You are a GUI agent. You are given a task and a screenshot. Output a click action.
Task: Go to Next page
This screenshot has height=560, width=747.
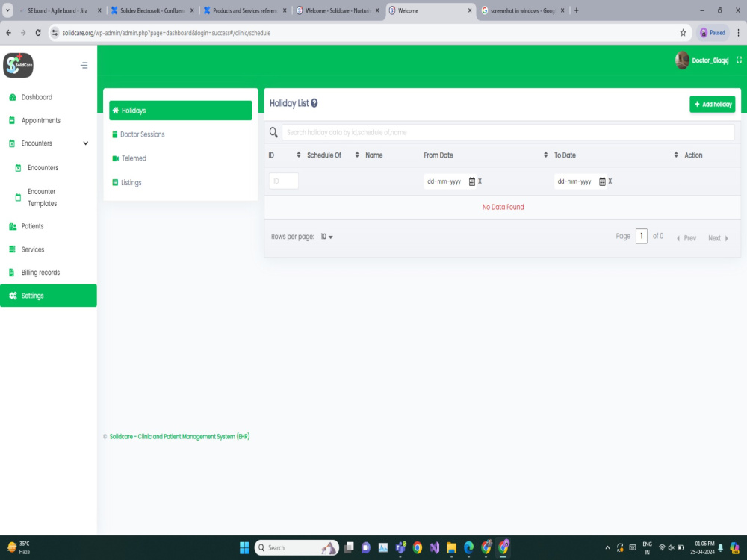click(x=718, y=238)
